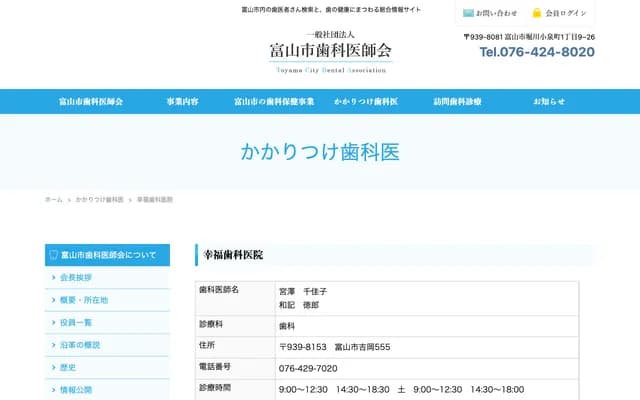Select 富山市の歯科保健事業 in the nav bar

[274, 102]
